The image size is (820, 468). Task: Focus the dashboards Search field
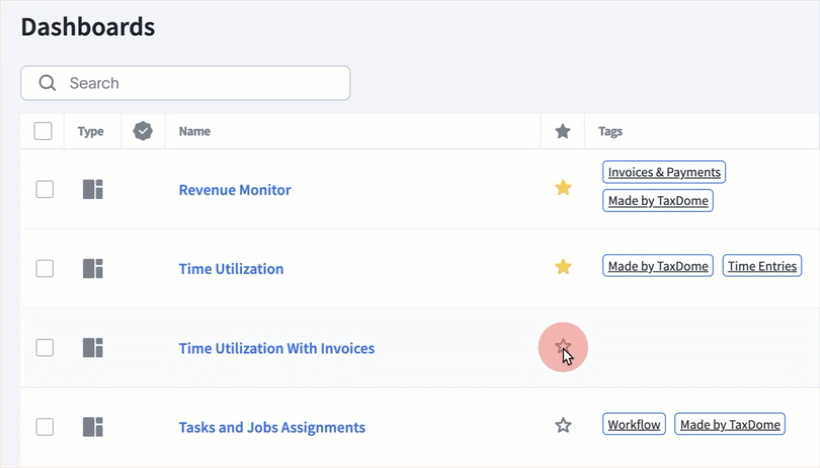200,83
